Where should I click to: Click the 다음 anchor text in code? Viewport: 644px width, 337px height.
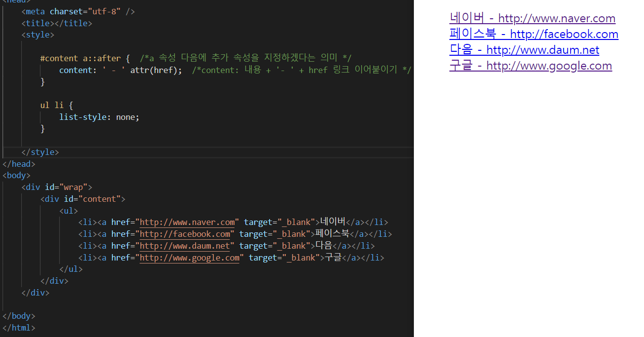click(x=324, y=246)
